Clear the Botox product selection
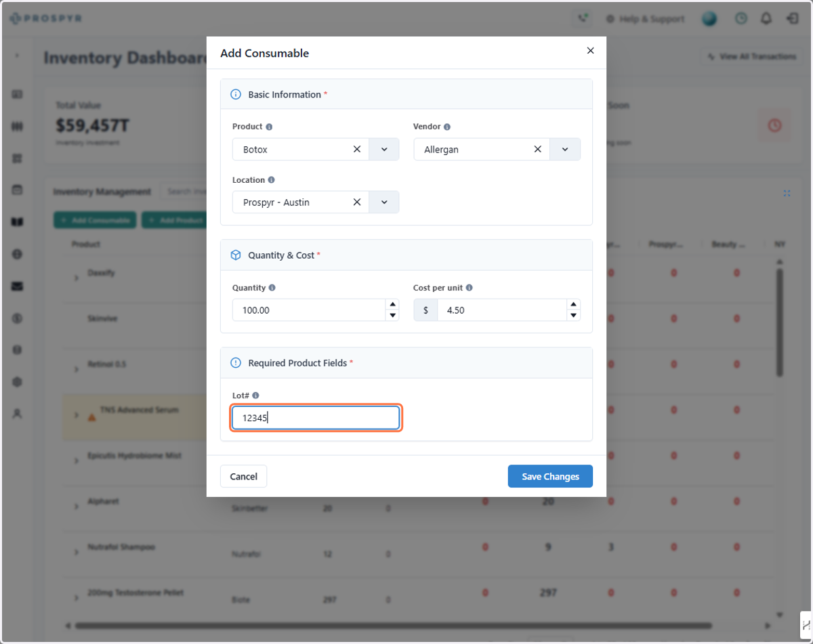Image resolution: width=813 pixels, height=644 pixels. pos(357,149)
